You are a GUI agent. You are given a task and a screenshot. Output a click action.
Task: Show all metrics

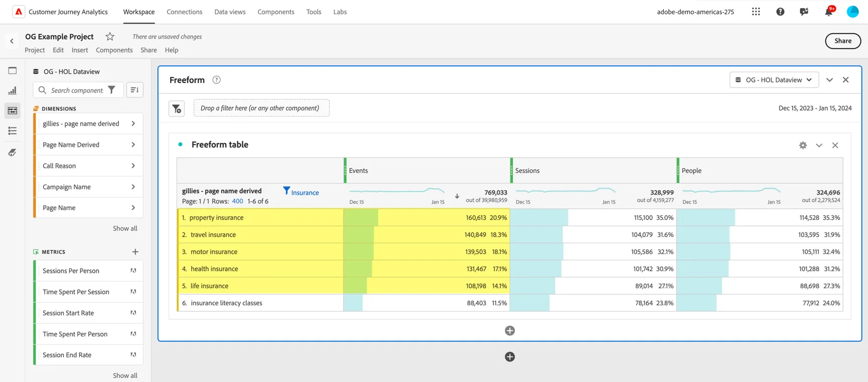125,375
